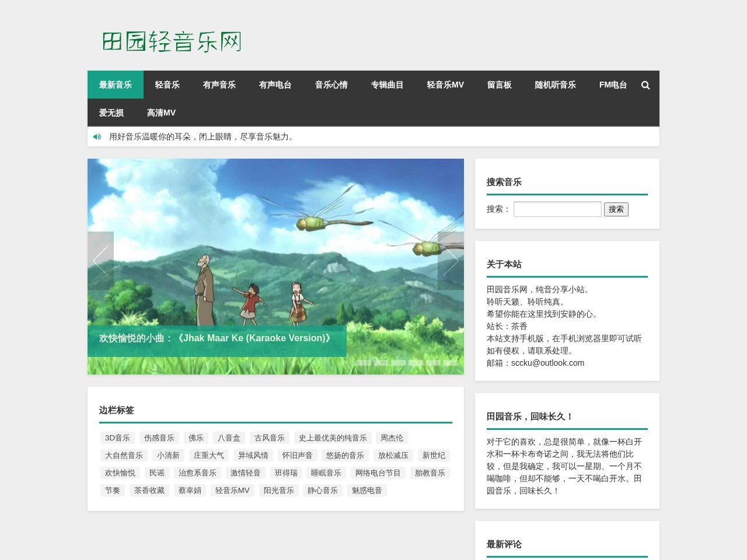Visit the 留言板 message board
The image size is (747, 560).
coord(499,85)
